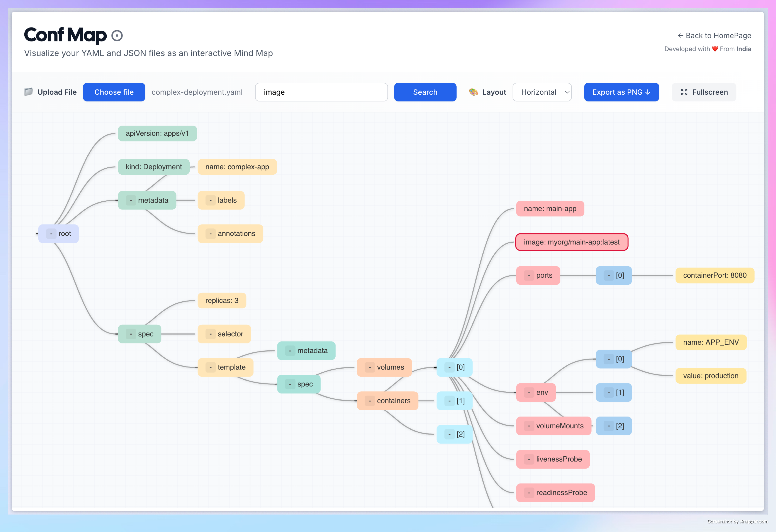Collapse containers item [0] node
Image resolution: width=776 pixels, height=532 pixels.
[x=449, y=367]
